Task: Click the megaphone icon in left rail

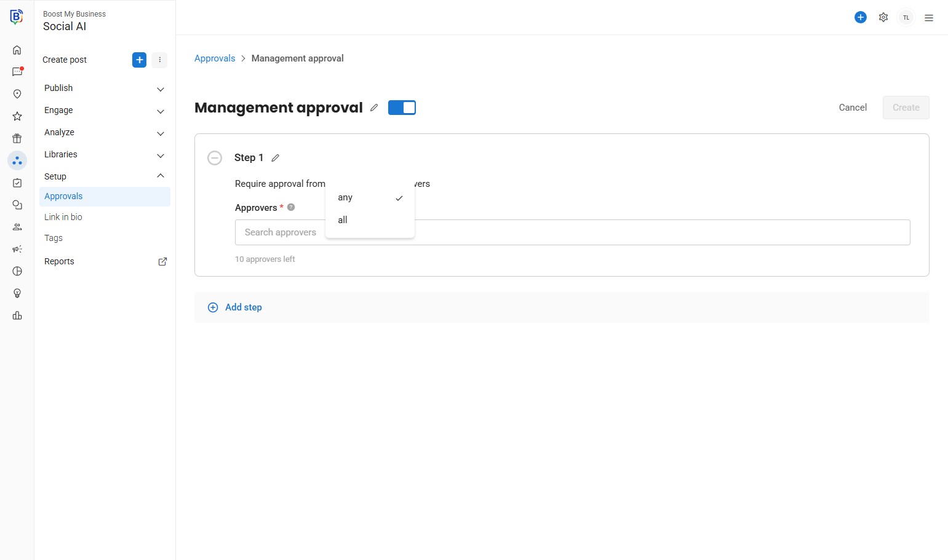Action: [x=17, y=249]
